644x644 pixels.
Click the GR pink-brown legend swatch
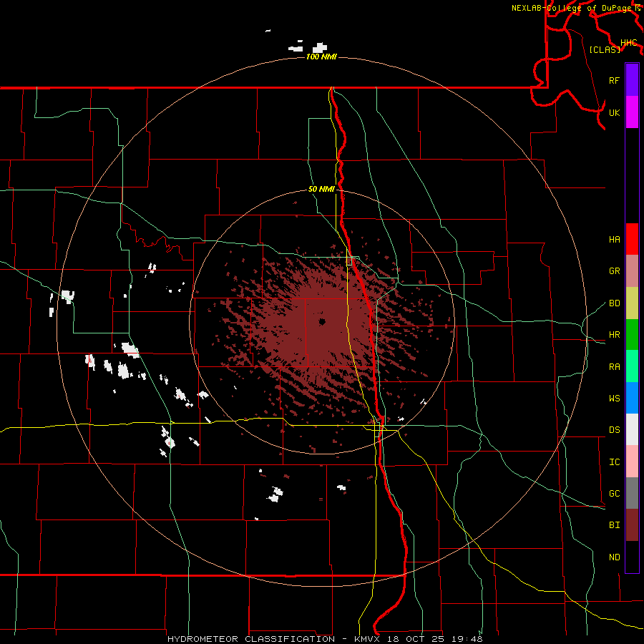[x=632, y=270]
